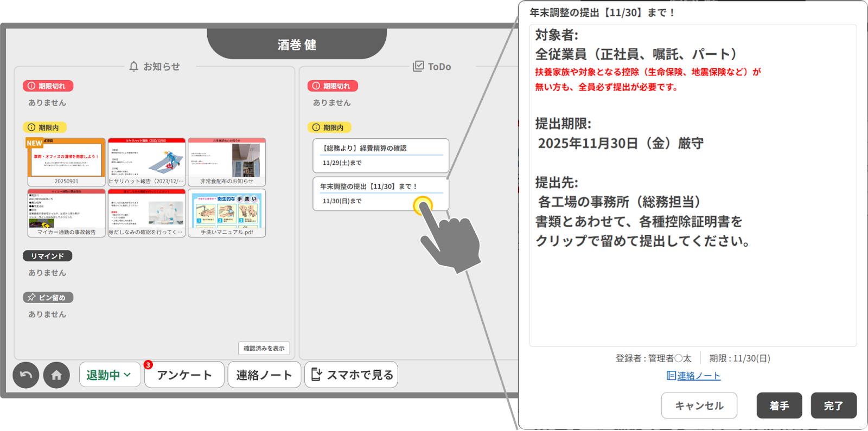Mark the task with 着手 button

pyautogui.click(x=779, y=406)
